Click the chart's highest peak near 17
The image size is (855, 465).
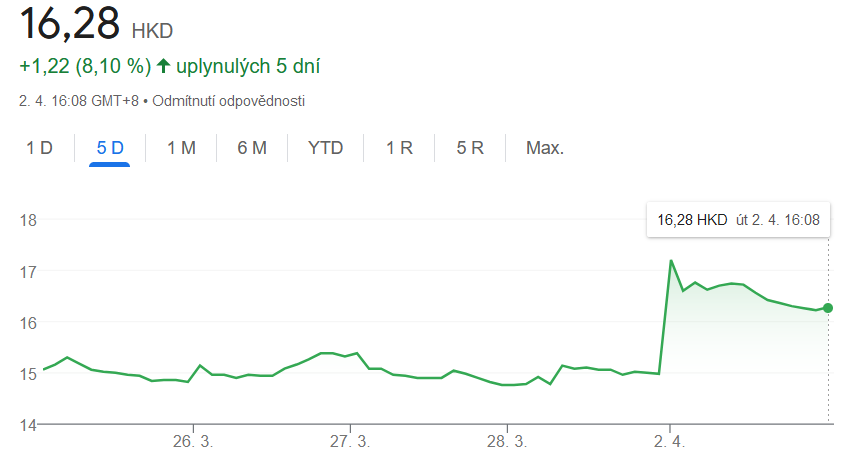[x=671, y=261]
